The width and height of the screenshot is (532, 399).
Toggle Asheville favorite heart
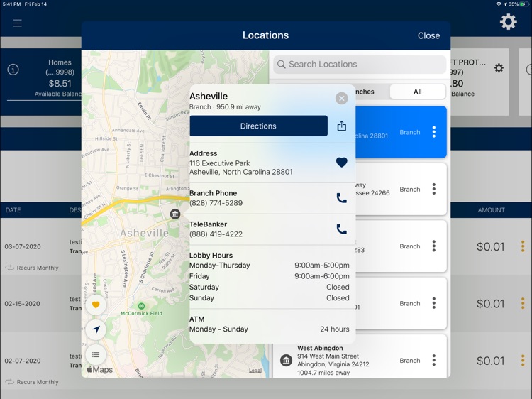(341, 163)
